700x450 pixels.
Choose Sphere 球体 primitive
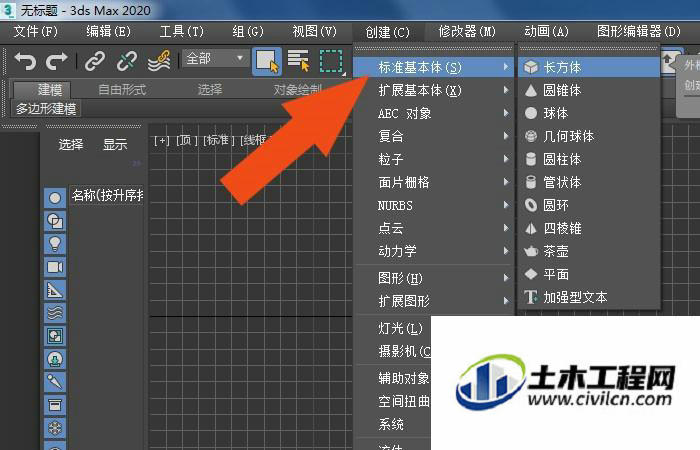(x=589, y=113)
